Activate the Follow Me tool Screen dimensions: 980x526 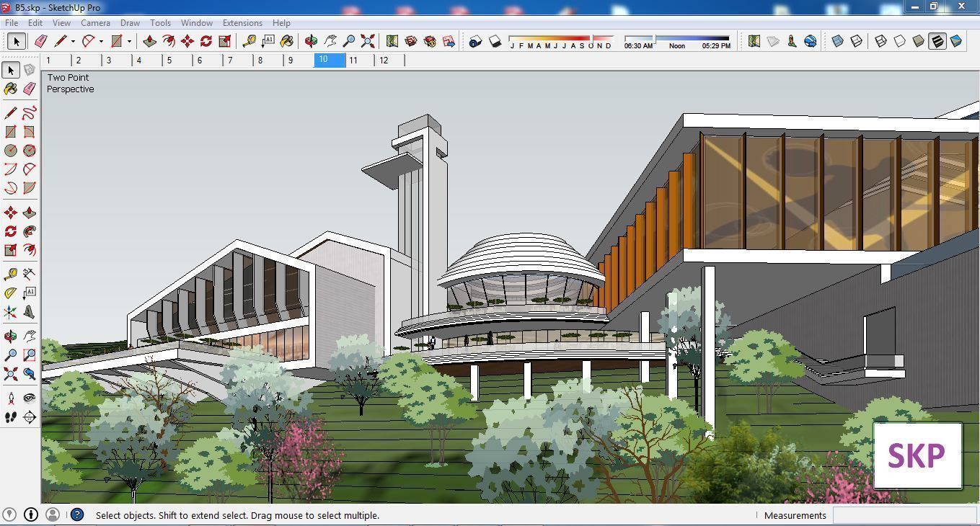click(x=29, y=231)
